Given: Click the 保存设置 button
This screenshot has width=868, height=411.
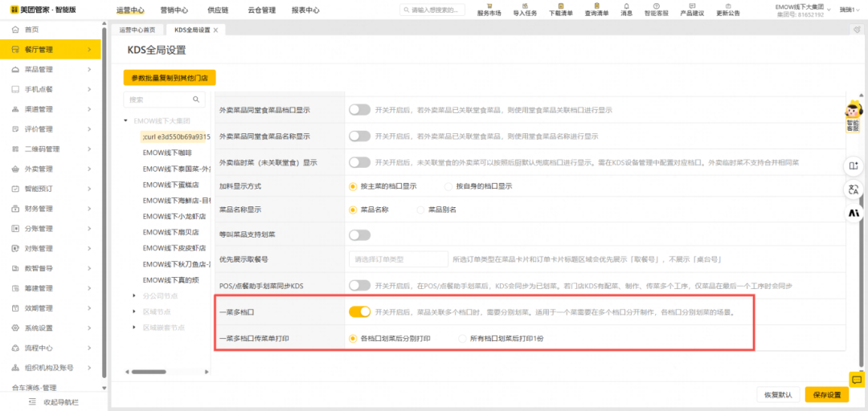Looking at the screenshot, I should tap(825, 395).
